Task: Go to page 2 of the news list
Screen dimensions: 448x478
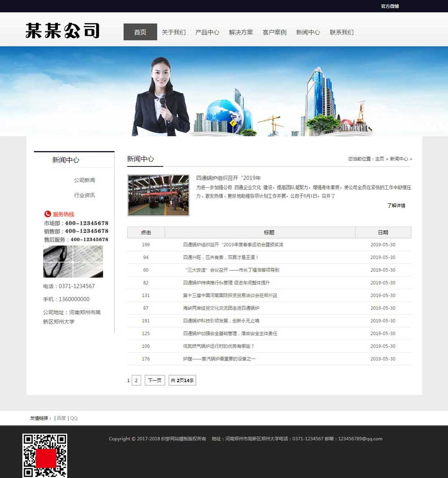Action: click(136, 380)
